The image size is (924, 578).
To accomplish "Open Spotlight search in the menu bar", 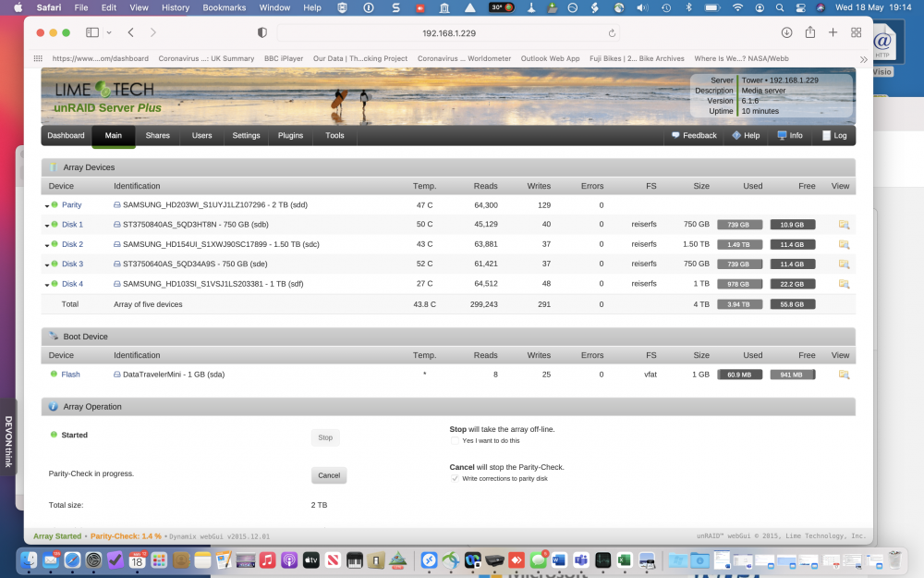I will tap(780, 7).
